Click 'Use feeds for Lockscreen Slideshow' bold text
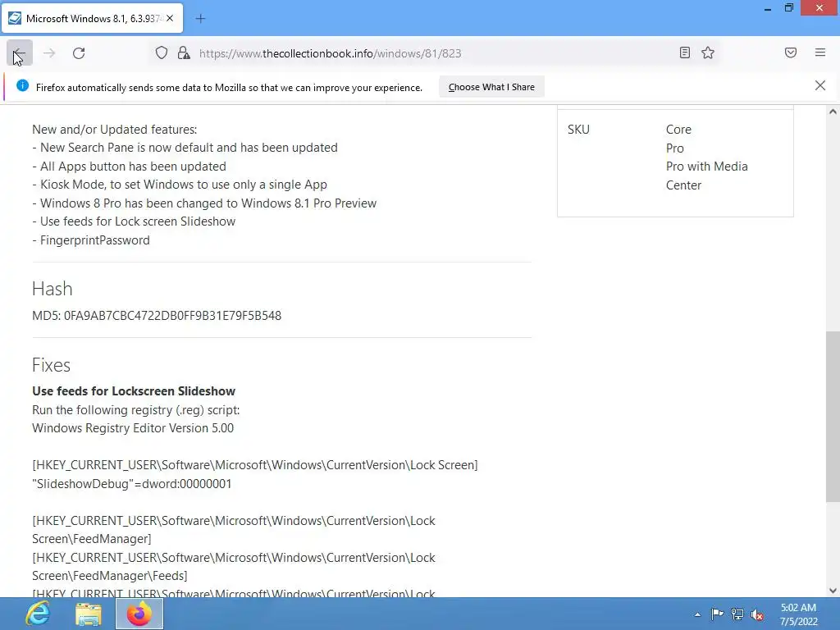Screen dimensions: 840x630 134,391
